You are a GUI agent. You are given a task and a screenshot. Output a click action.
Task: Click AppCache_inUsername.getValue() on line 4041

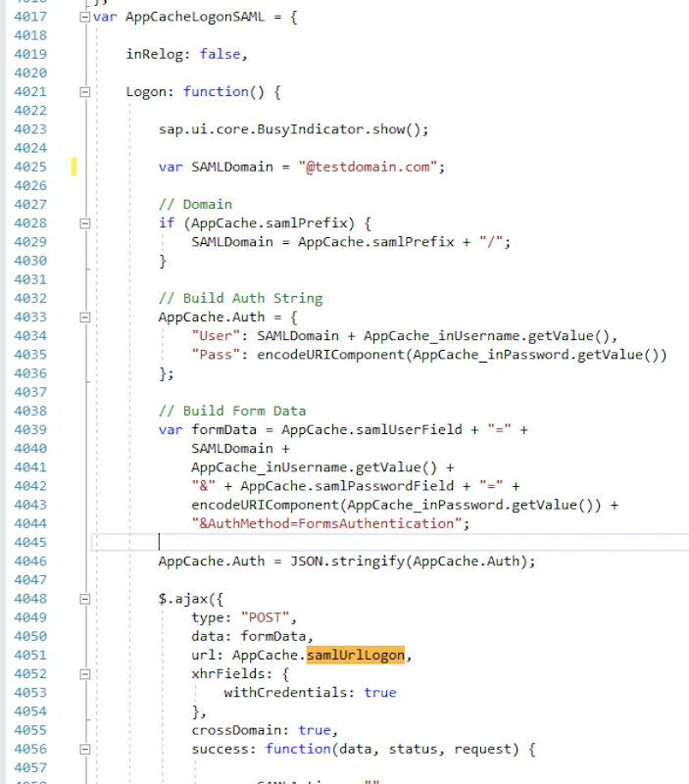(314, 467)
